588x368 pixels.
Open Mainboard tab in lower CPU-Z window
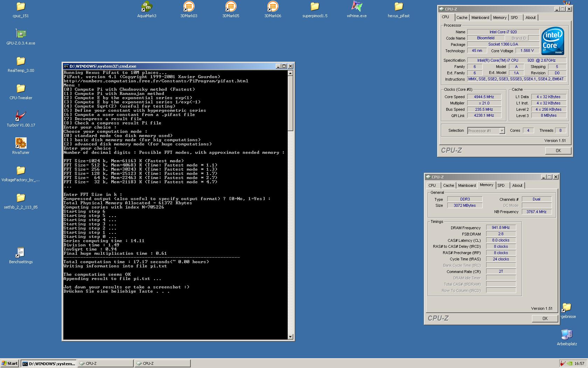click(467, 185)
